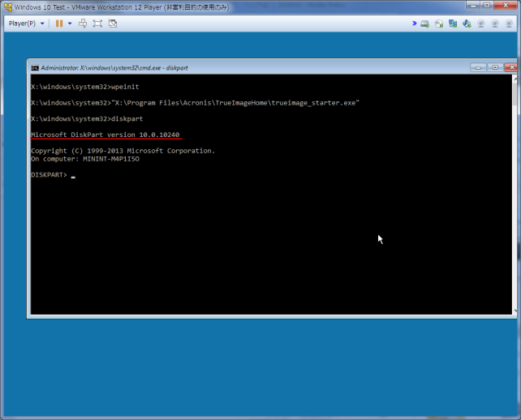Screen dimensions: 521x420
Task: Enter VMware full screen mode
Action: (x=97, y=24)
